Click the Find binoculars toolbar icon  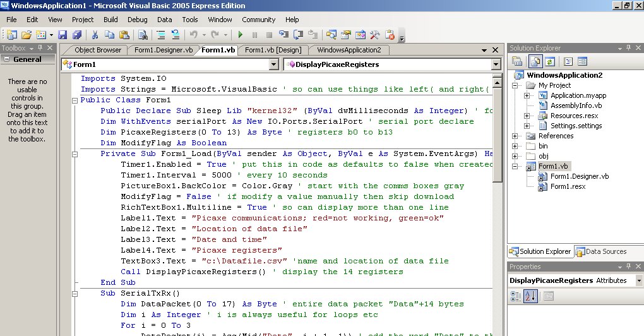pyautogui.click(x=143, y=35)
